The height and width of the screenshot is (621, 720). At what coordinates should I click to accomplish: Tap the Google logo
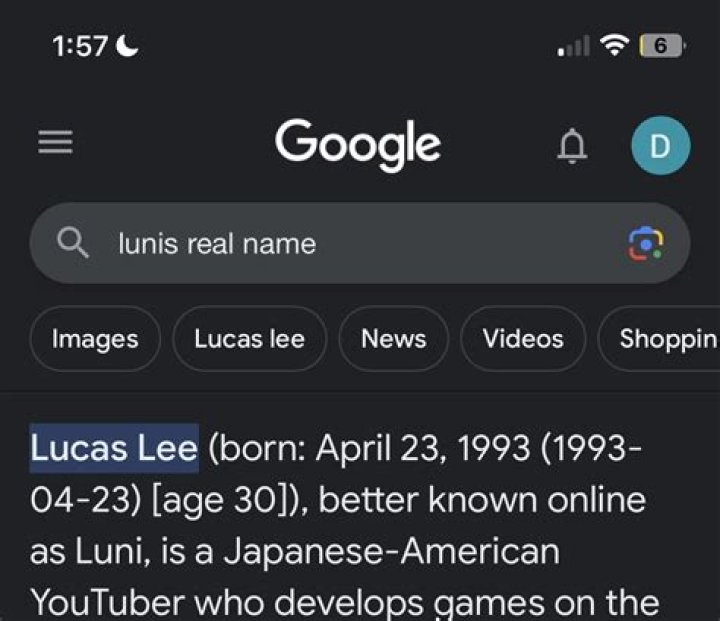click(358, 144)
